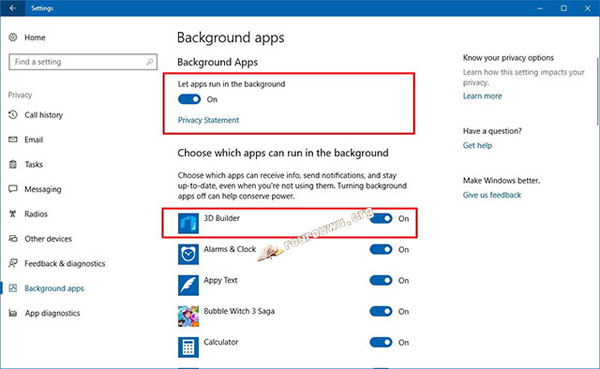Open the Home settings page
Image resolution: width=600 pixels, height=369 pixels.
pyautogui.click(x=35, y=38)
